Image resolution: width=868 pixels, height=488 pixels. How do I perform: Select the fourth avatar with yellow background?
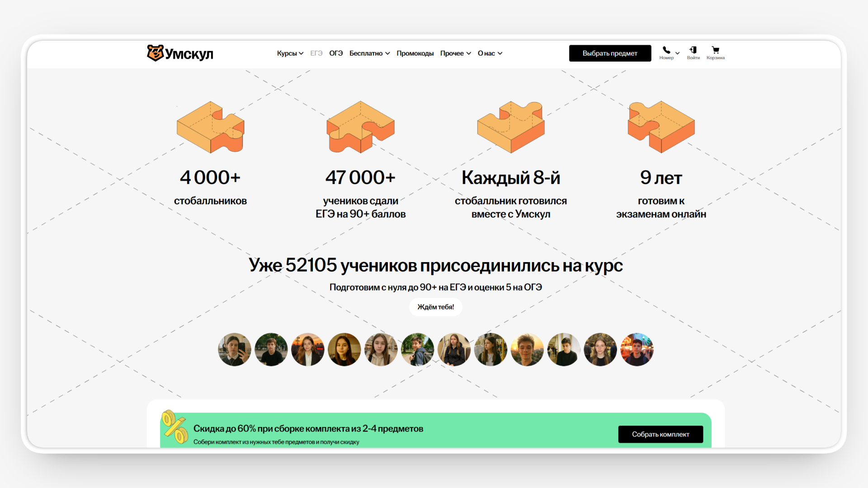tap(344, 350)
